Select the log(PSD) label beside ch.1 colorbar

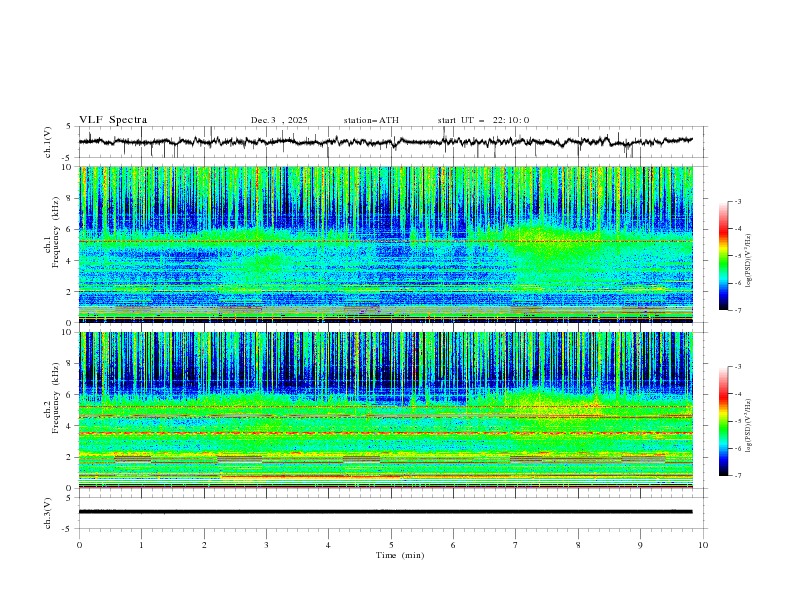(x=749, y=261)
